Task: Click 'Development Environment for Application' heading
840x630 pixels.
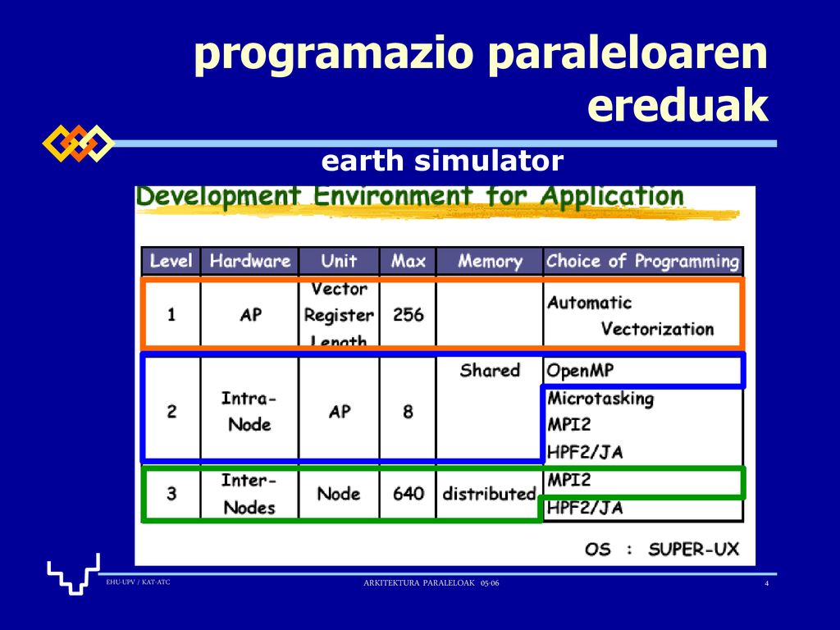Action: [410, 195]
